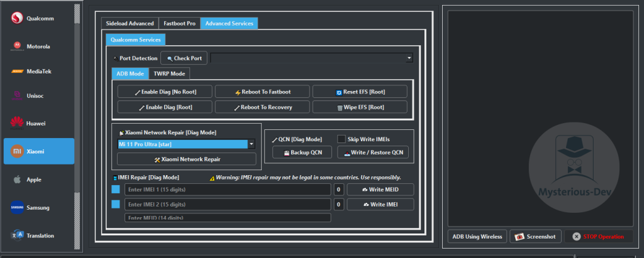
Task: Switch to ADB Mode tab
Action: [130, 74]
